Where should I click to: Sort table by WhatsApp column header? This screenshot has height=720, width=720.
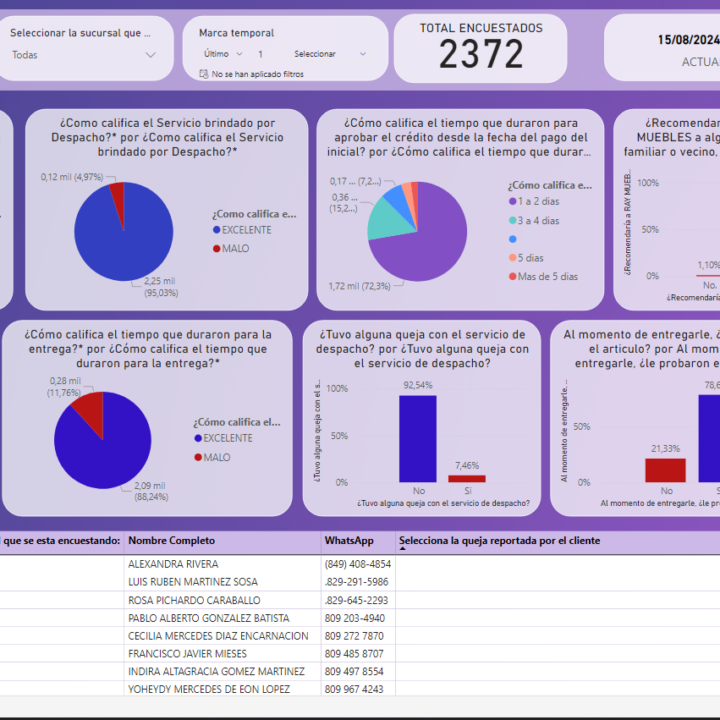pyautogui.click(x=349, y=541)
